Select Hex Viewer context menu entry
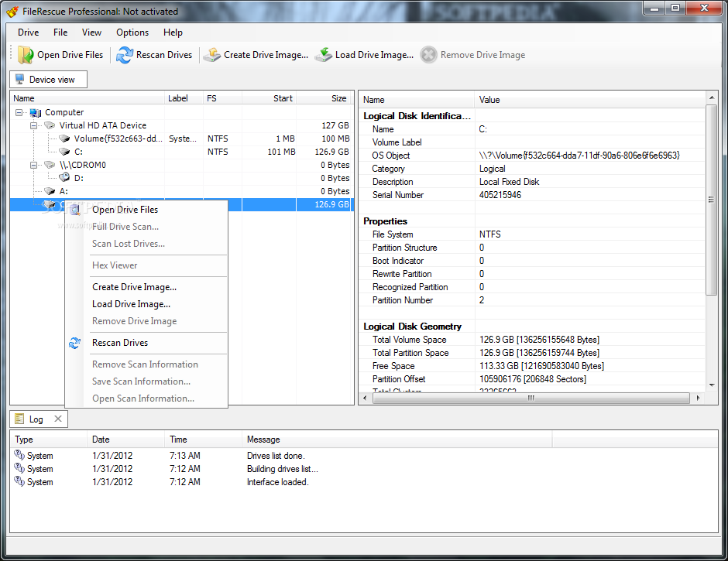This screenshot has height=561, width=728. (x=146, y=265)
